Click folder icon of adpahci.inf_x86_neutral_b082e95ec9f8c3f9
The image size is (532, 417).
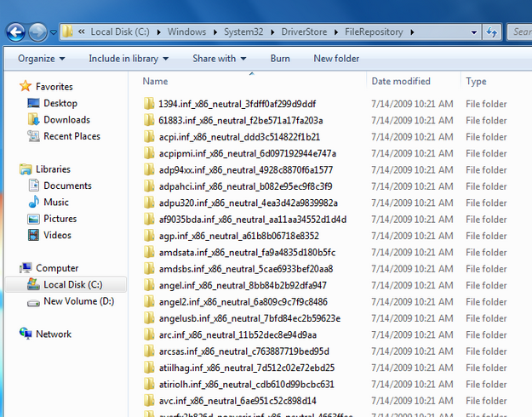[x=149, y=186]
